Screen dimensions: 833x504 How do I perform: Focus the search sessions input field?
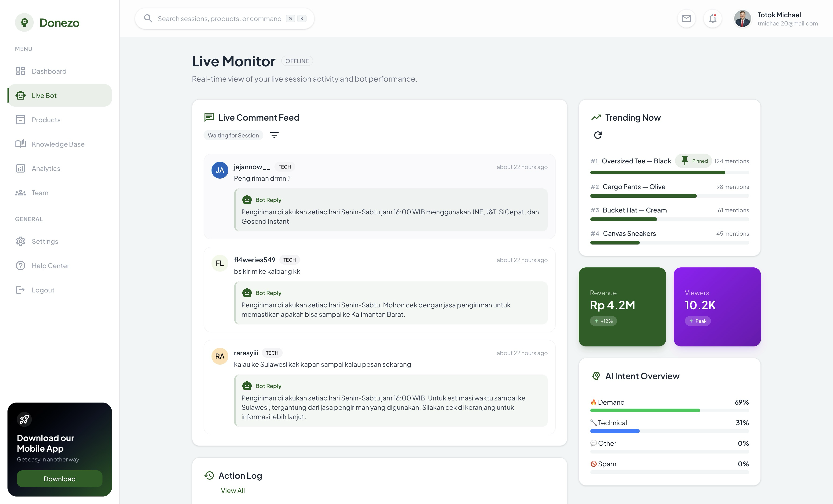[x=219, y=18]
